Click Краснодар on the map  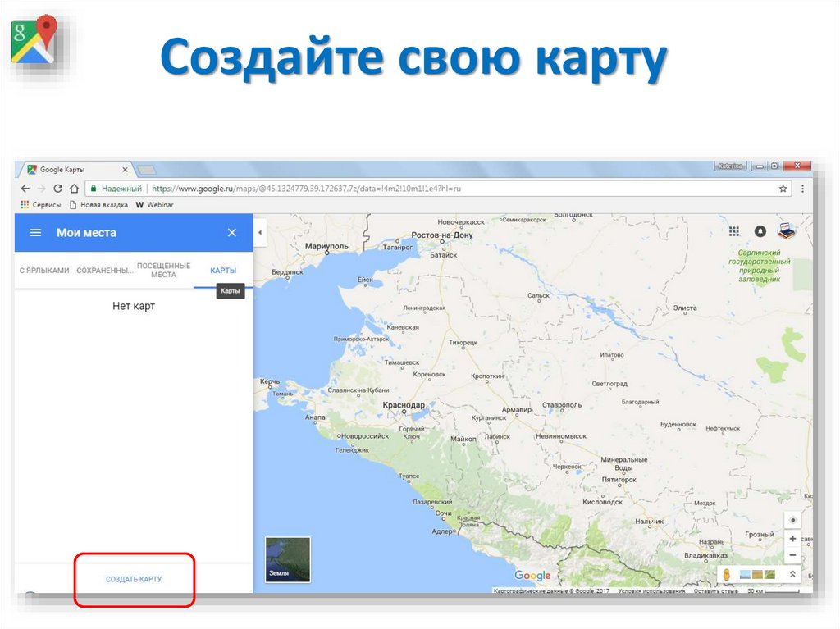click(x=404, y=405)
